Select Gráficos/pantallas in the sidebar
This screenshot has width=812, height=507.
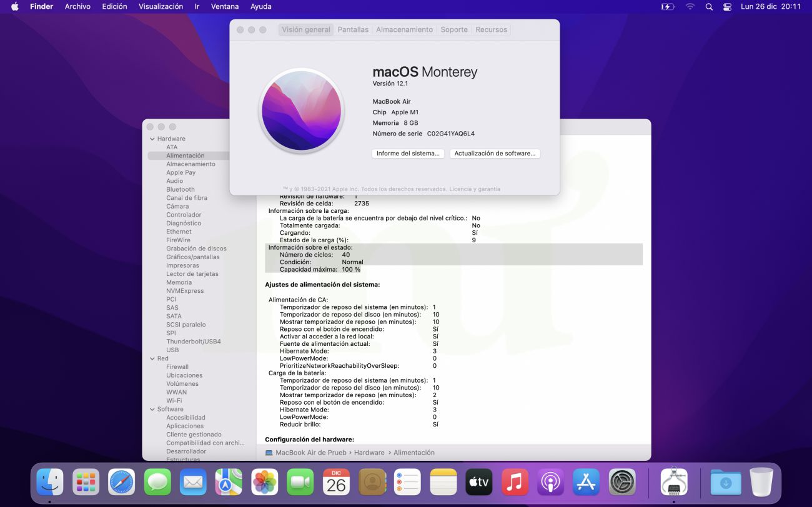point(193,257)
